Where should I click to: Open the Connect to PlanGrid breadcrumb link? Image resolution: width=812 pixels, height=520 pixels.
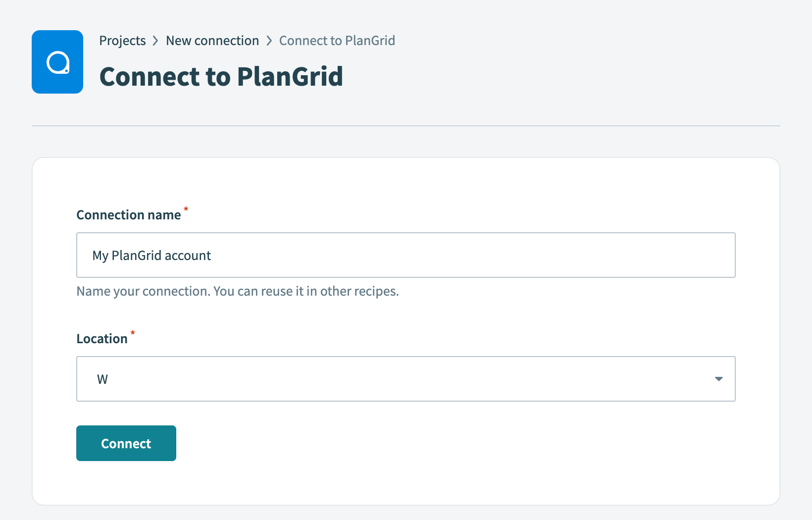337,41
